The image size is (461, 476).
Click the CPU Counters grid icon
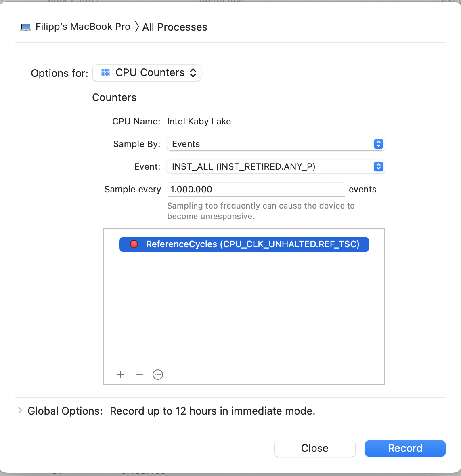point(105,73)
